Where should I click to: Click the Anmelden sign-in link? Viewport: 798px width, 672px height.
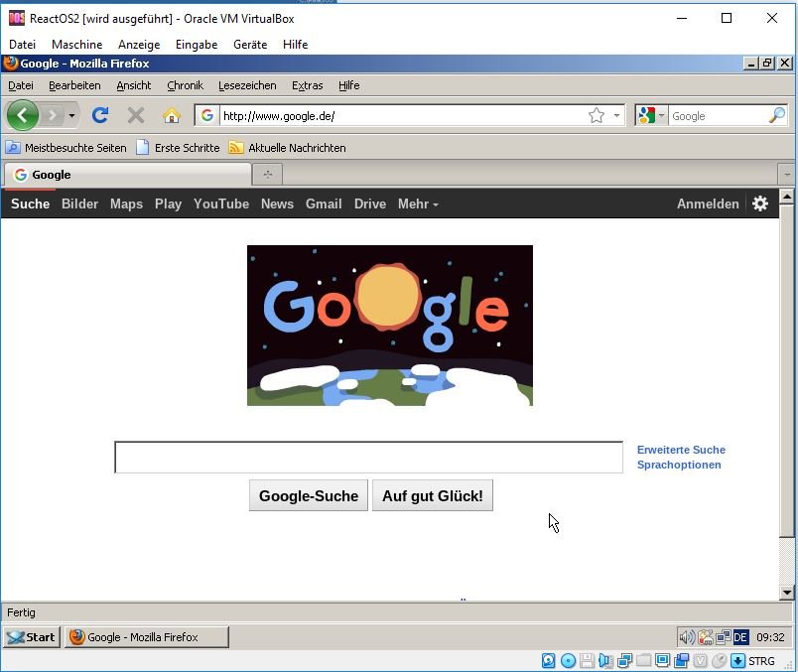tap(708, 203)
